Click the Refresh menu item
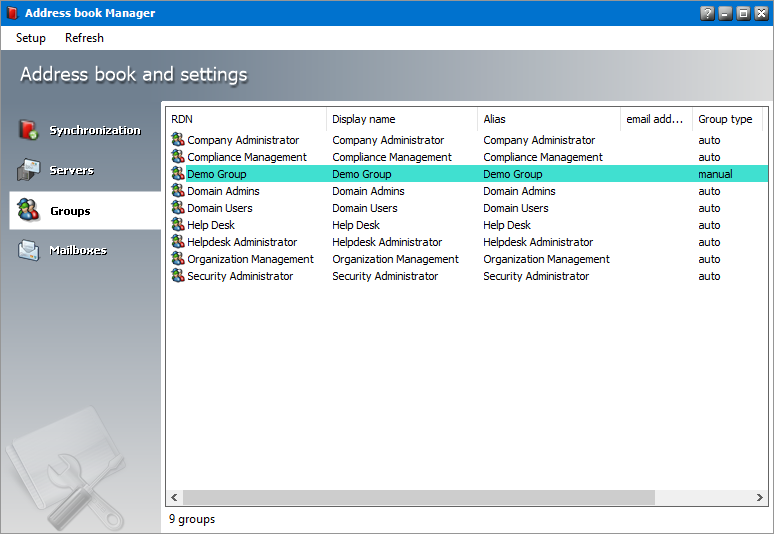 pyautogui.click(x=84, y=38)
